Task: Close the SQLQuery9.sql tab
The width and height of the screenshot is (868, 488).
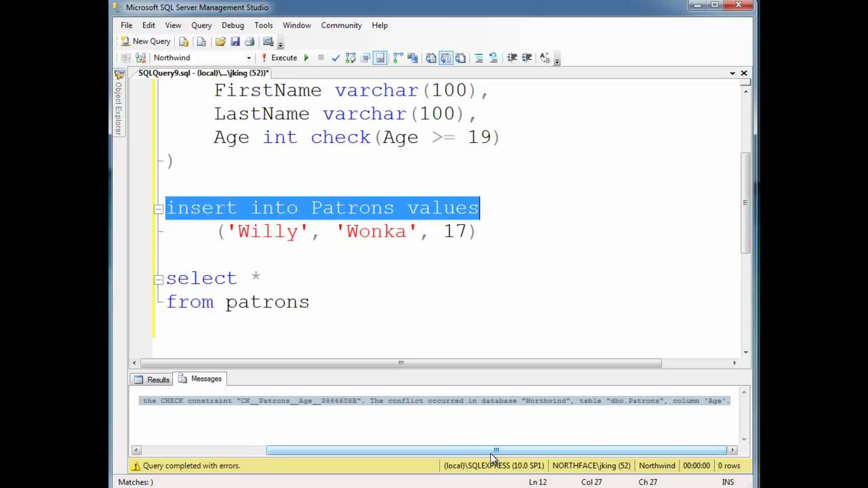Action: pos(744,73)
